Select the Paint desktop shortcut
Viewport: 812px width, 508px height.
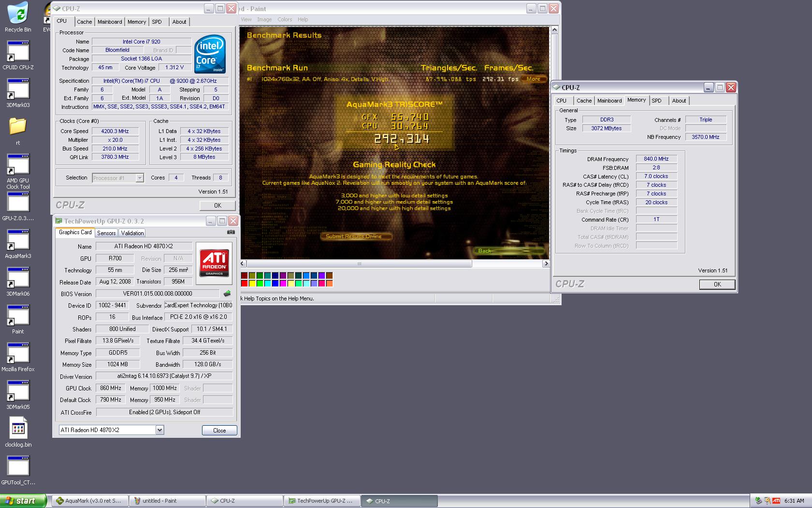click(18, 319)
